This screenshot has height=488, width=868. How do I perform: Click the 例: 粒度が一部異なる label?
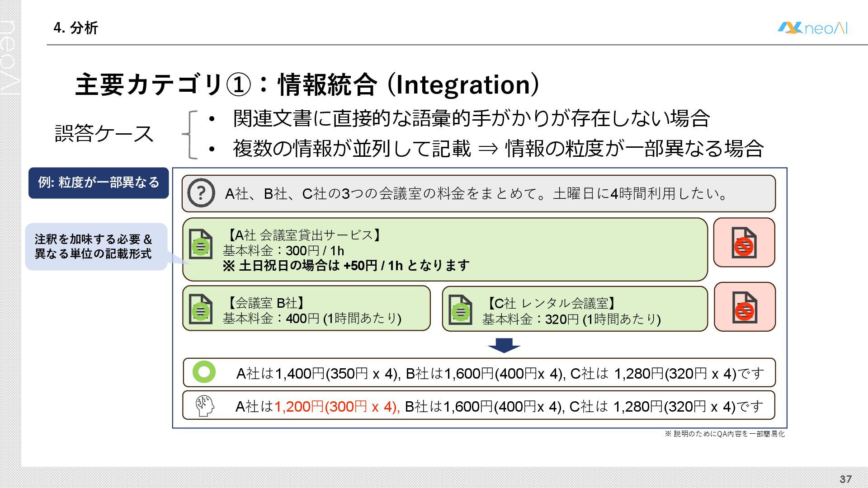(99, 183)
